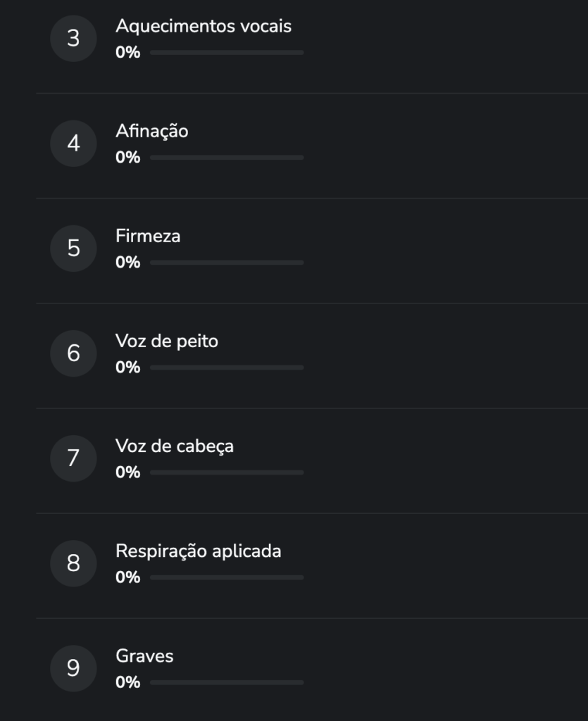Select the Firmeza module title
Screen dimensions: 588x721
(x=148, y=236)
